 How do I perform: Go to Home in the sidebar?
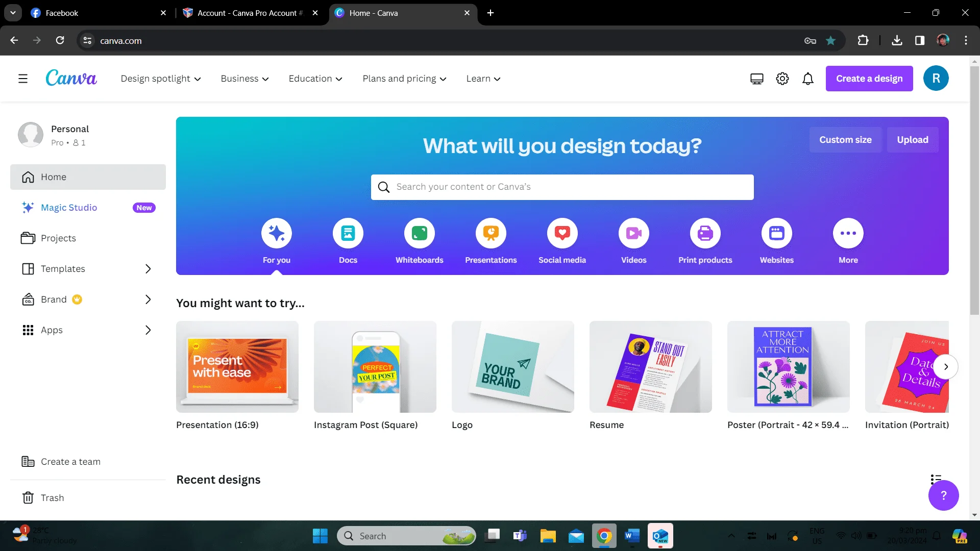click(88, 177)
